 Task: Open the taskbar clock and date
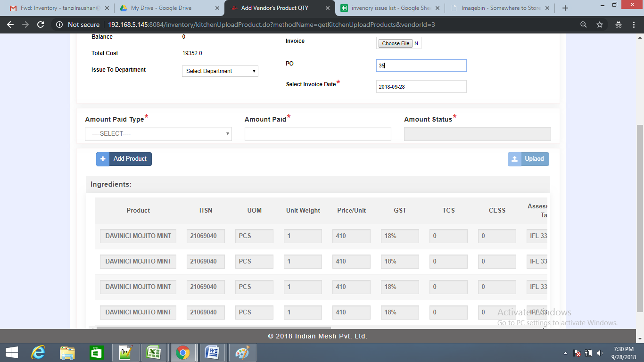click(x=623, y=353)
